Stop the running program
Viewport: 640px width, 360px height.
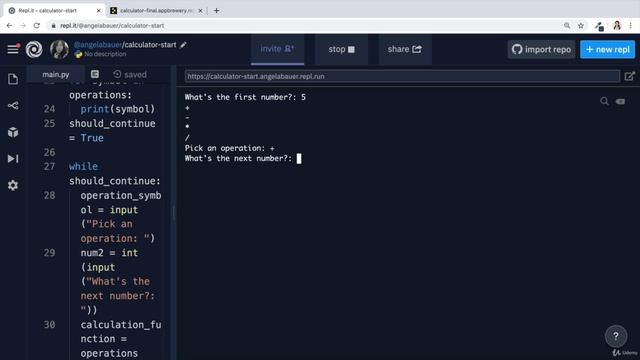(341, 49)
